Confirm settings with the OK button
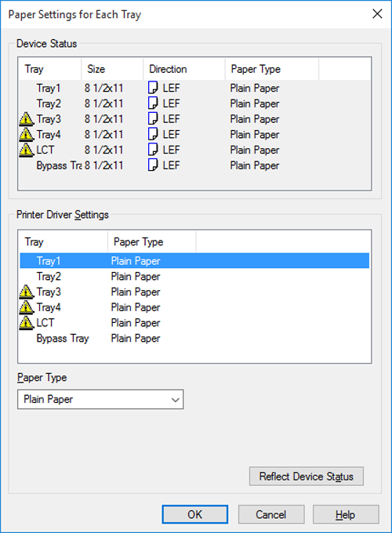The width and height of the screenshot is (392, 533). (x=194, y=514)
